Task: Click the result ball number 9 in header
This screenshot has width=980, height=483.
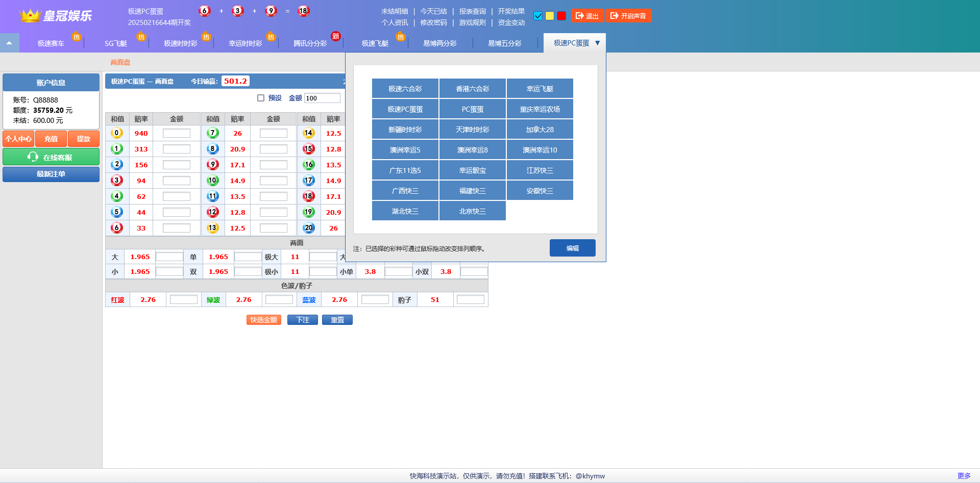Action: click(271, 11)
